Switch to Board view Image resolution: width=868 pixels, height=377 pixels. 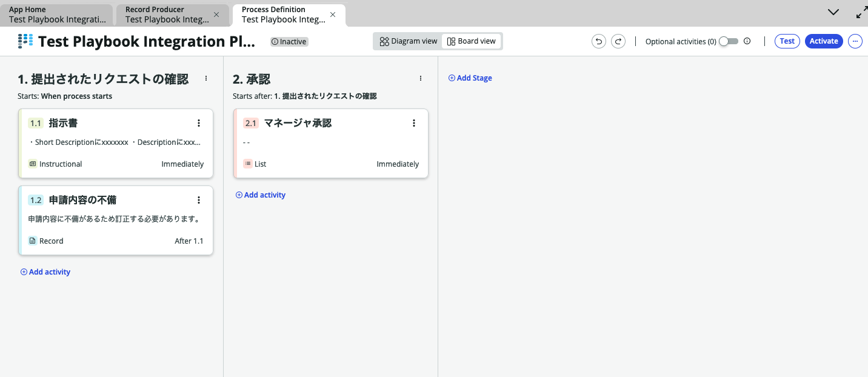click(x=472, y=41)
